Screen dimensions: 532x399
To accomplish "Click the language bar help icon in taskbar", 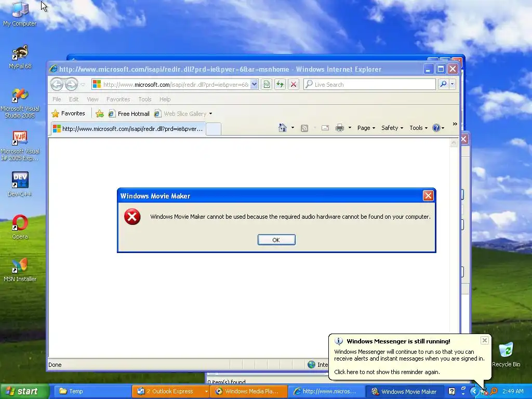I will tap(451, 391).
